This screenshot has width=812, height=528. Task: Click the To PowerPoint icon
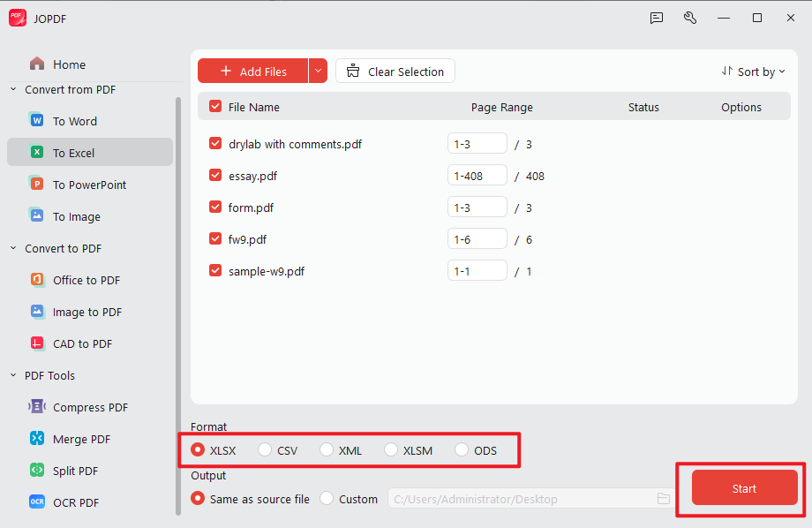tap(37, 184)
